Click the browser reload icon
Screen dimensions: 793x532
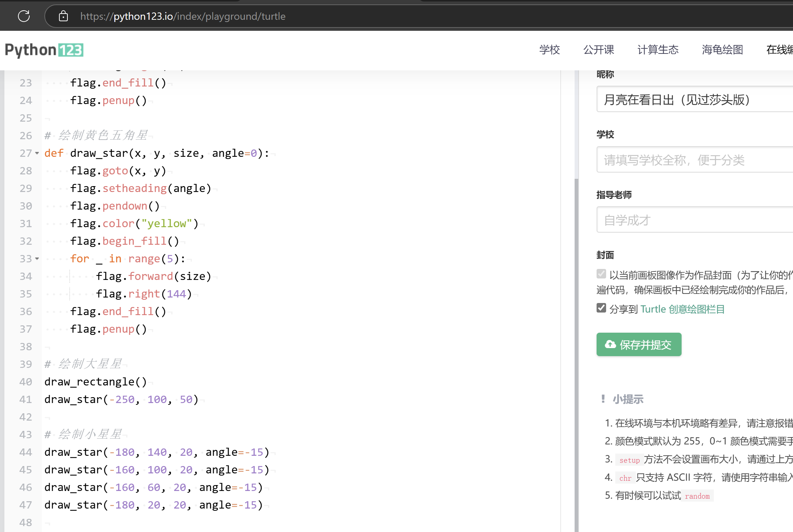(x=24, y=16)
